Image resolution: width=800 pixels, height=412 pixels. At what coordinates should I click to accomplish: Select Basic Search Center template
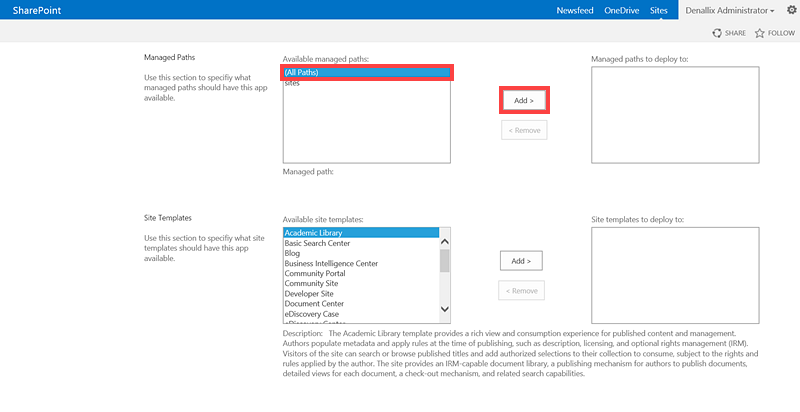(361, 243)
